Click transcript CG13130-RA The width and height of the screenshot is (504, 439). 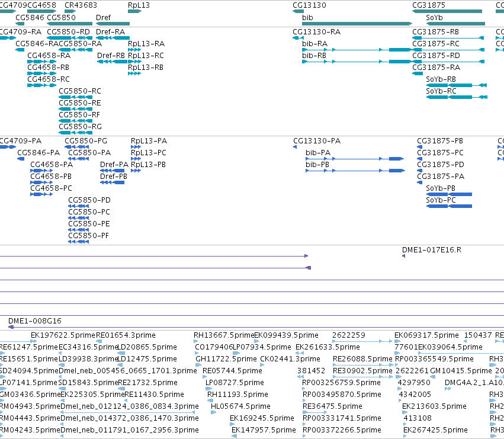click(x=317, y=31)
